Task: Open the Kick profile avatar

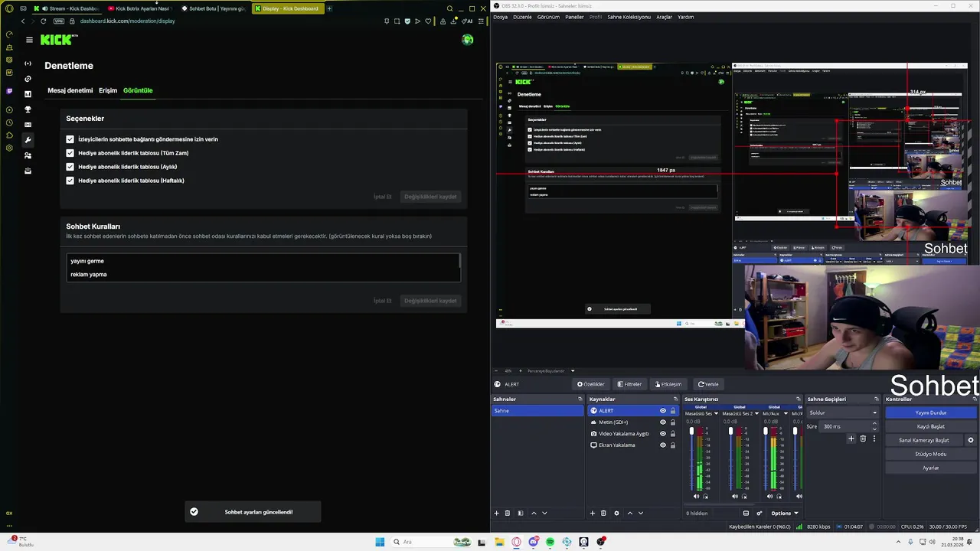Action: coord(468,40)
